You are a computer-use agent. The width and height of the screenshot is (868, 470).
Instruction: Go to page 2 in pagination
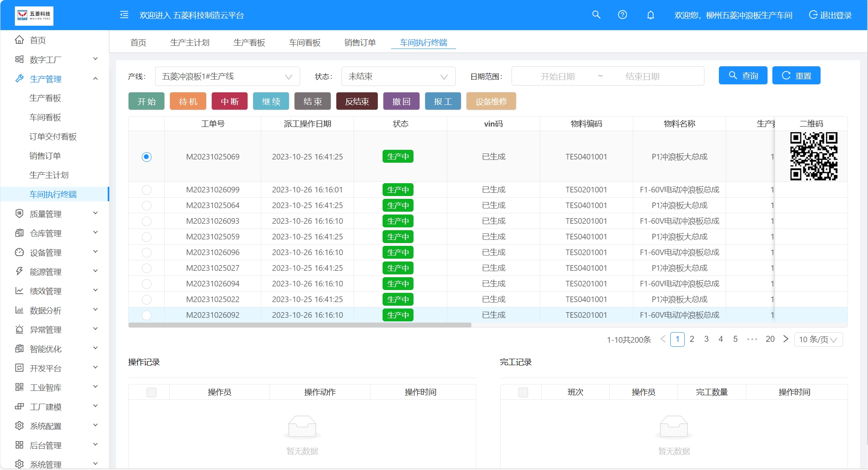[692, 339]
